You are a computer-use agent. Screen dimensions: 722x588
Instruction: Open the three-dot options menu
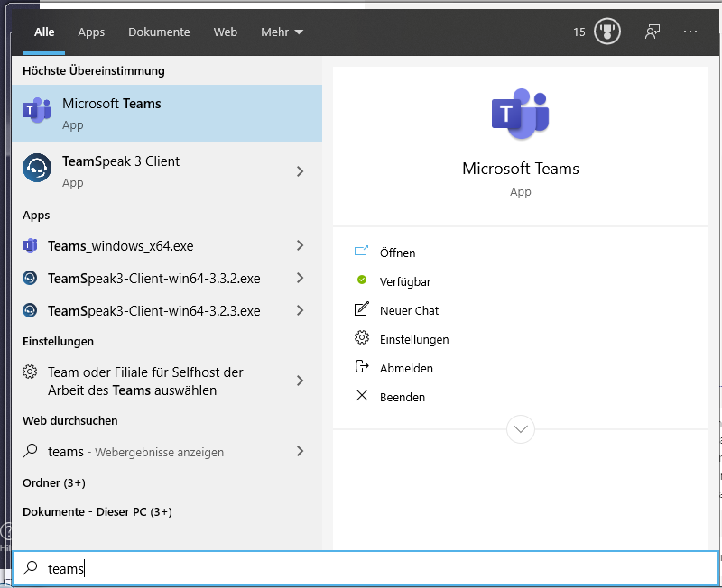(x=690, y=32)
